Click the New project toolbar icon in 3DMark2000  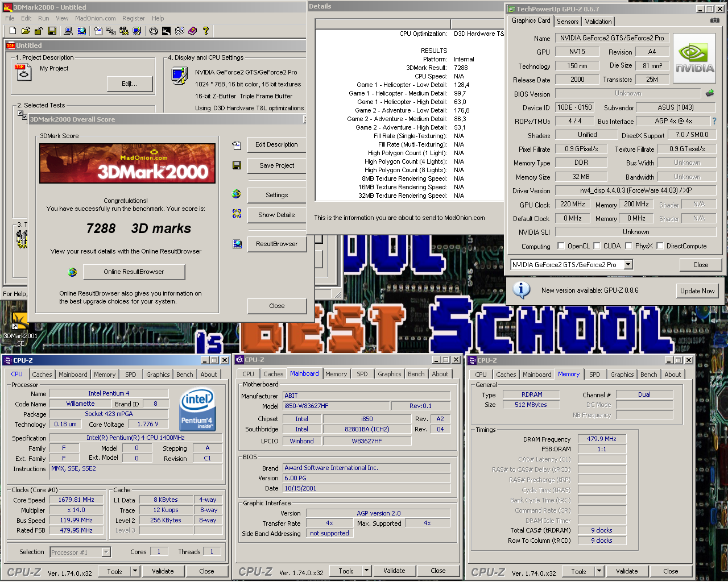[x=11, y=31]
